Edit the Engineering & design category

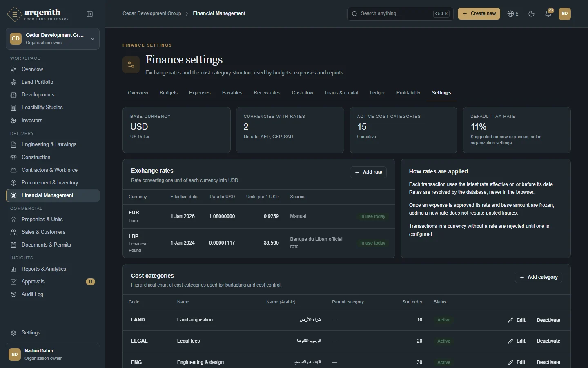point(517,362)
